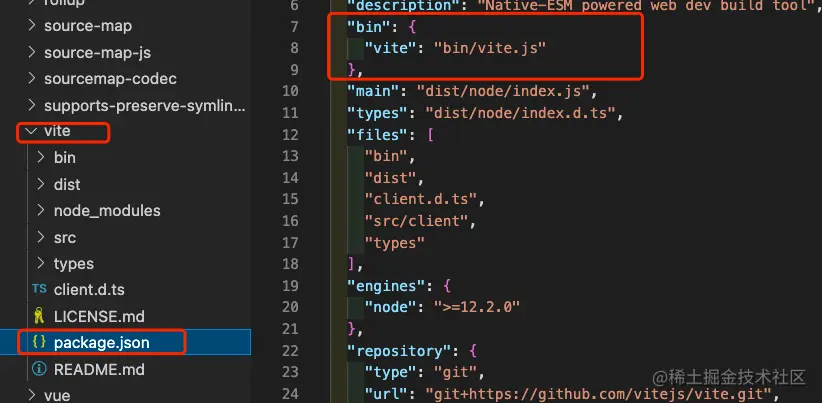Select the dist folder under vite
The width and height of the screenshot is (822, 403).
pos(67,184)
